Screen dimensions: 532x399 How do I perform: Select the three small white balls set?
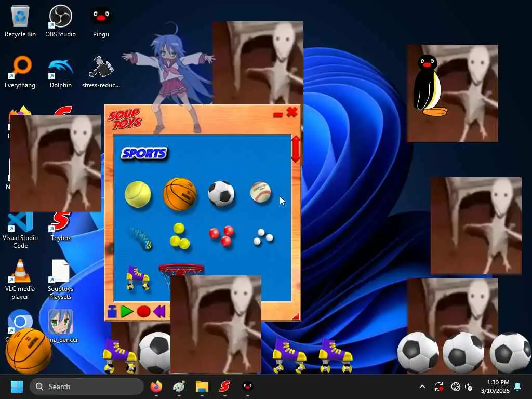263,237
